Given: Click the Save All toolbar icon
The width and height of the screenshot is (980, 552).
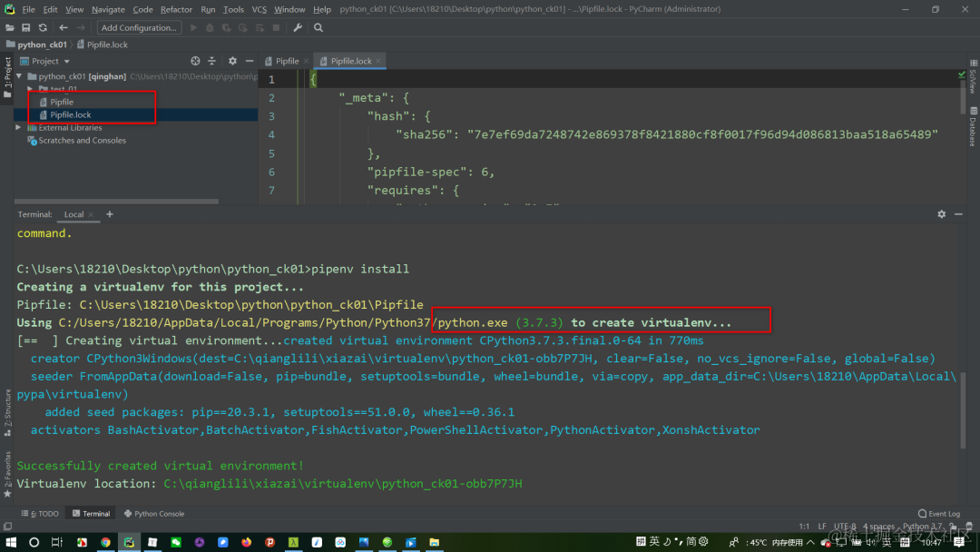Looking at the screenshot, I should (x=26, y=27).
